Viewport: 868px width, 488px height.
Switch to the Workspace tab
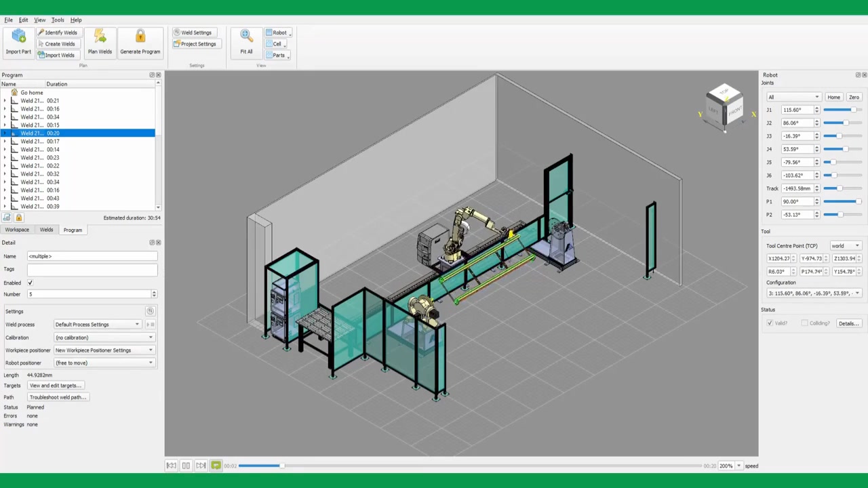(x=17, y=230)
